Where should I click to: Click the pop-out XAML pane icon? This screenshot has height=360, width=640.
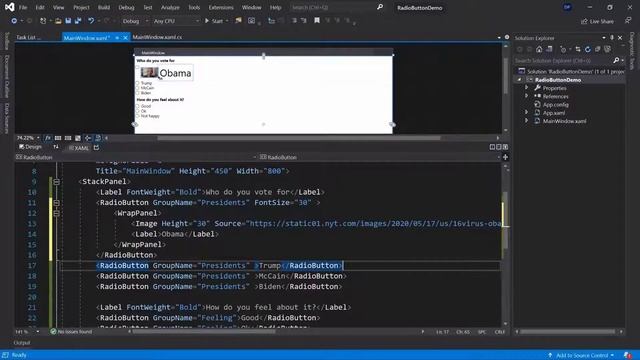coord(96,148)
